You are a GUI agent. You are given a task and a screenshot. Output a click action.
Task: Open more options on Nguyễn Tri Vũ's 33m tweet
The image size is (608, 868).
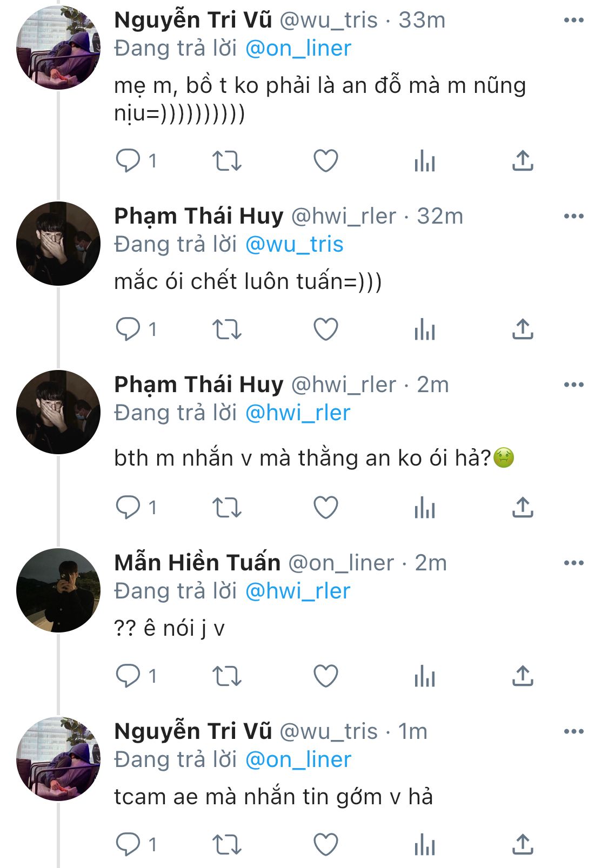[x=573, y=21]
